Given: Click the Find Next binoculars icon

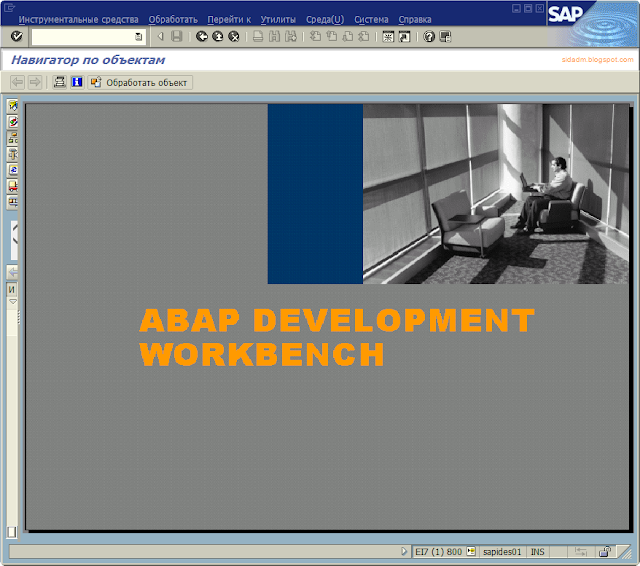Looking at the screenshot, I should (x=291, y=36).
